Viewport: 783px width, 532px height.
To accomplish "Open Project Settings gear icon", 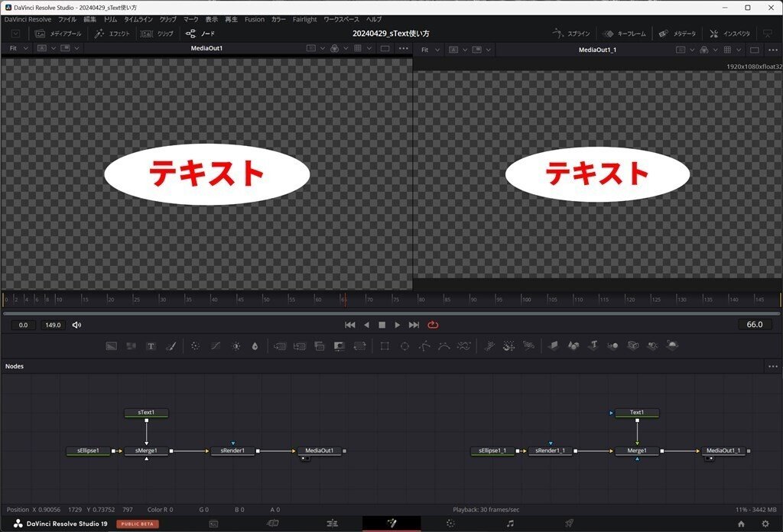I will click(765, 524).
